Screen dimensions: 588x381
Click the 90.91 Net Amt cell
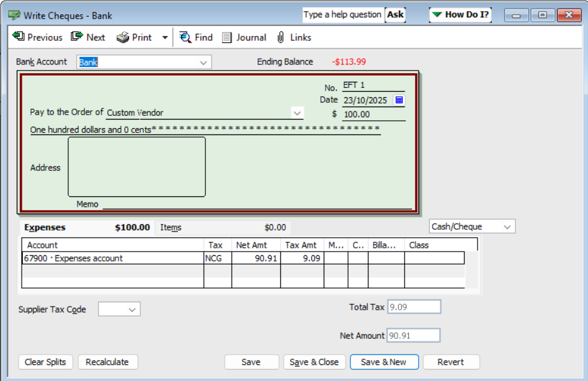(256, 258)
